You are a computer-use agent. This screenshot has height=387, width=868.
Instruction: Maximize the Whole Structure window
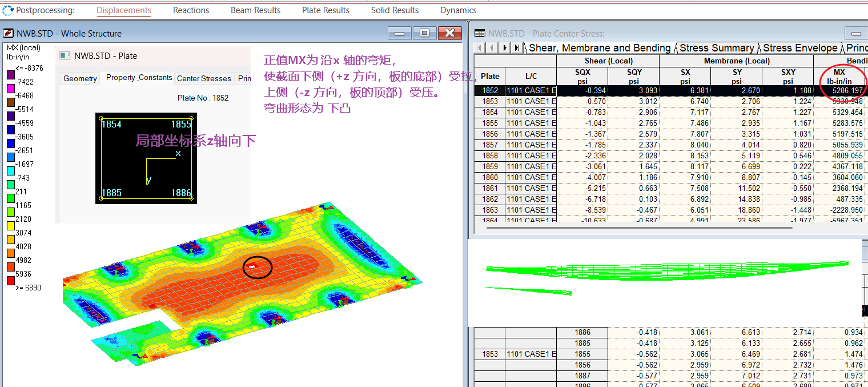[424, 33]
